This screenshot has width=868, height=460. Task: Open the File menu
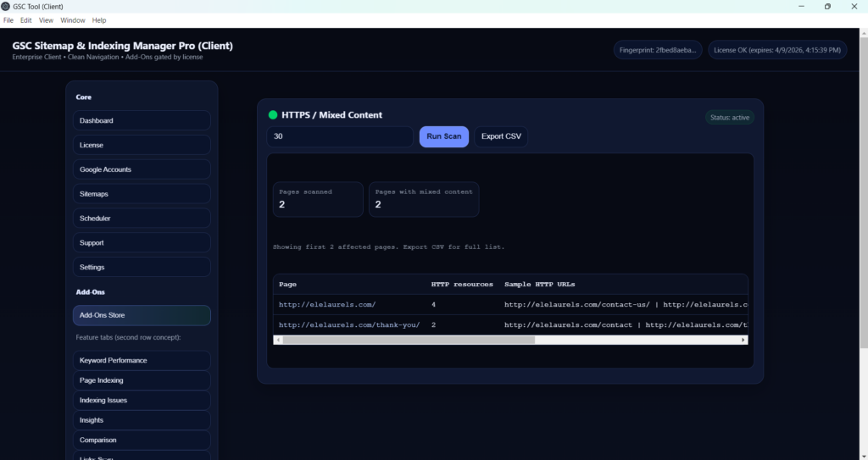(8, 19)
